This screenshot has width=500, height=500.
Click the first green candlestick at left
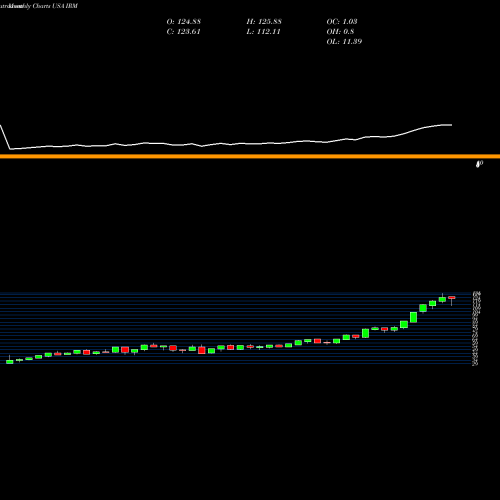point(10,362)
